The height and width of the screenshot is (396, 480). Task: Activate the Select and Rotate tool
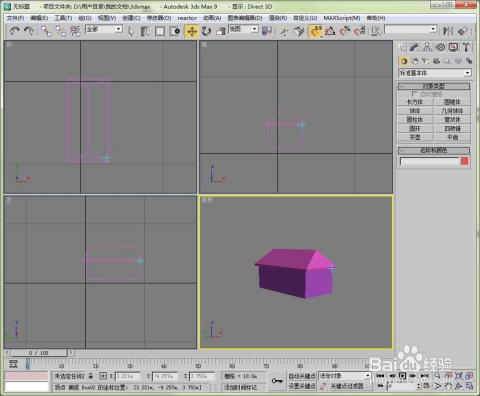[206, 31]
